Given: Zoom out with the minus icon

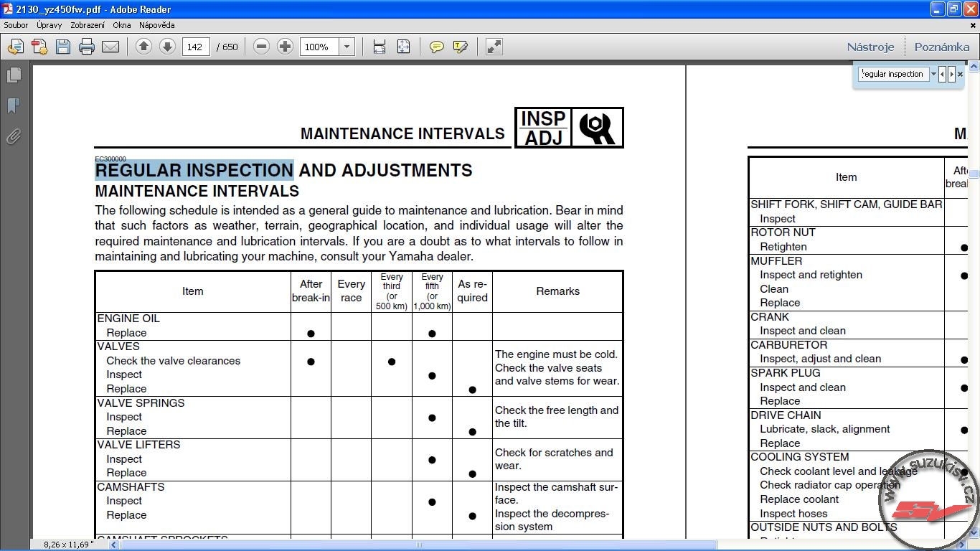Looking at the screenshot, I should pyautogui.click(x=262, y=47).
